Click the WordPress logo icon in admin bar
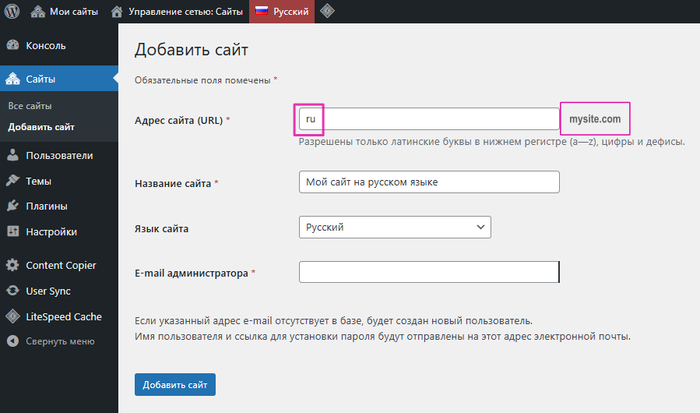 pos(12,11)
